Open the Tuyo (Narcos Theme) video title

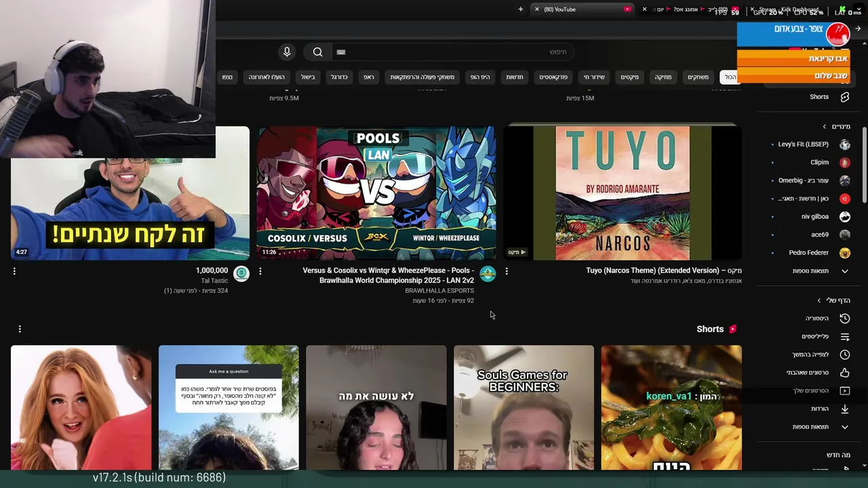click(664, 270)
